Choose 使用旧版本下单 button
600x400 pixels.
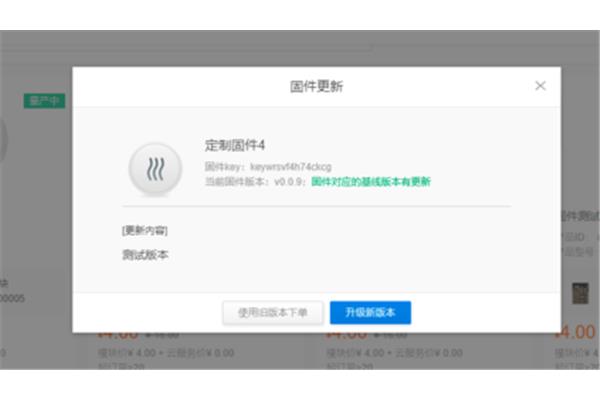point(273,313)
